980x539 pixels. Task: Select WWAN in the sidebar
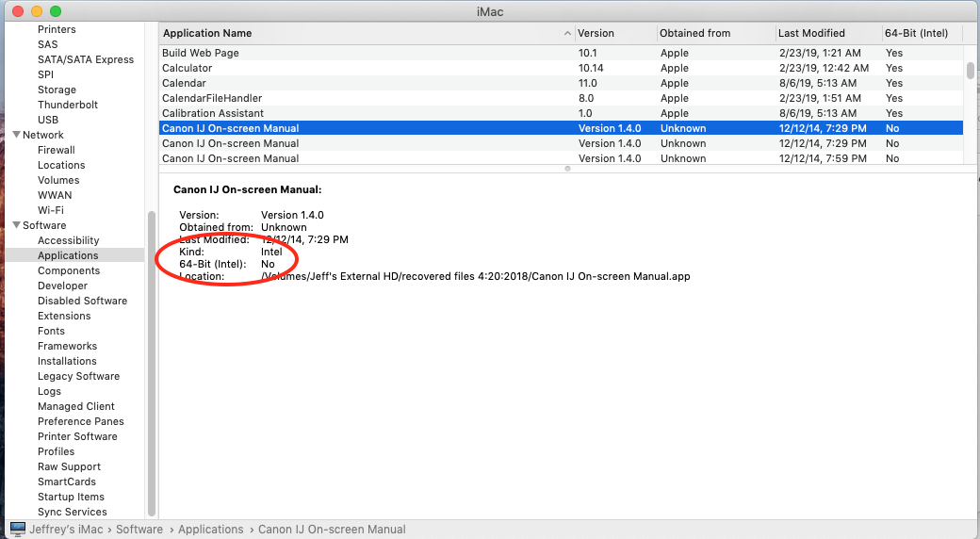click(55, 195)
